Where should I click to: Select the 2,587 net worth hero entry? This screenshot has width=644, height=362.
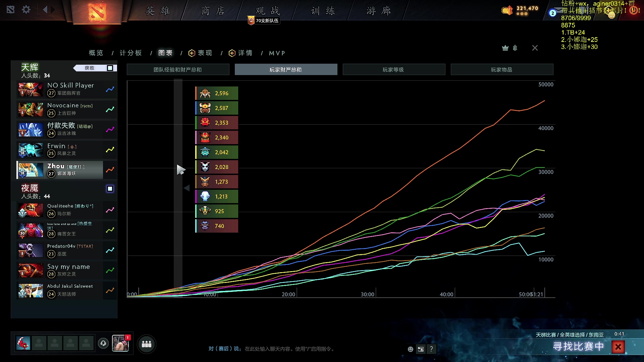pyautogui.click(x=217, y=108)
